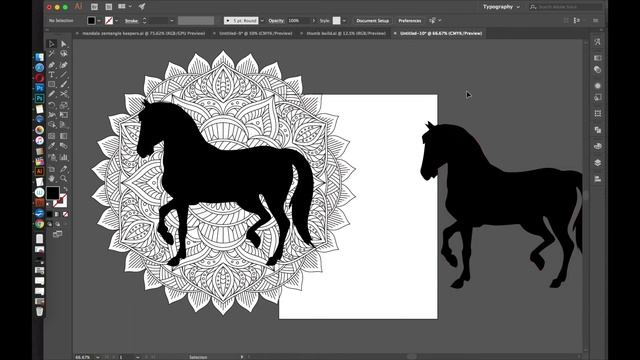Swap fill and stroke arrows

(65, 189)
